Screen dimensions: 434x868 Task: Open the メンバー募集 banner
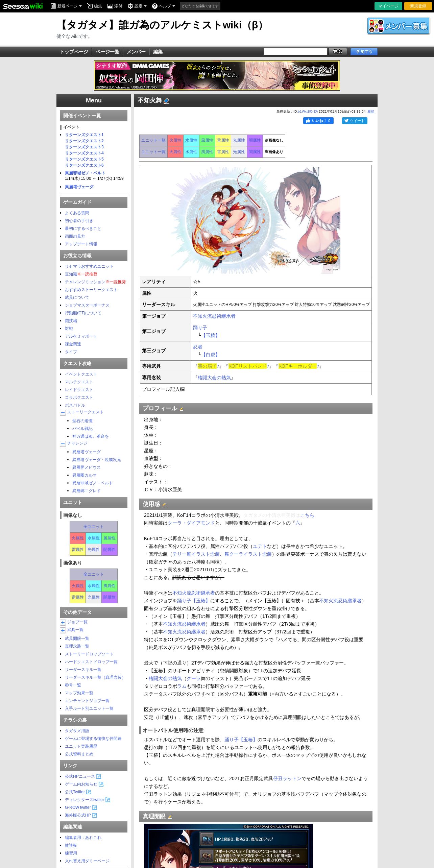click(x=399, y=26)
